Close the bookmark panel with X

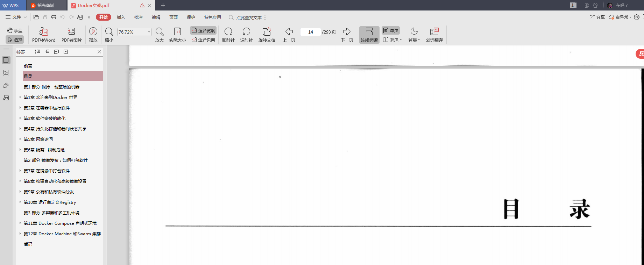99,52
